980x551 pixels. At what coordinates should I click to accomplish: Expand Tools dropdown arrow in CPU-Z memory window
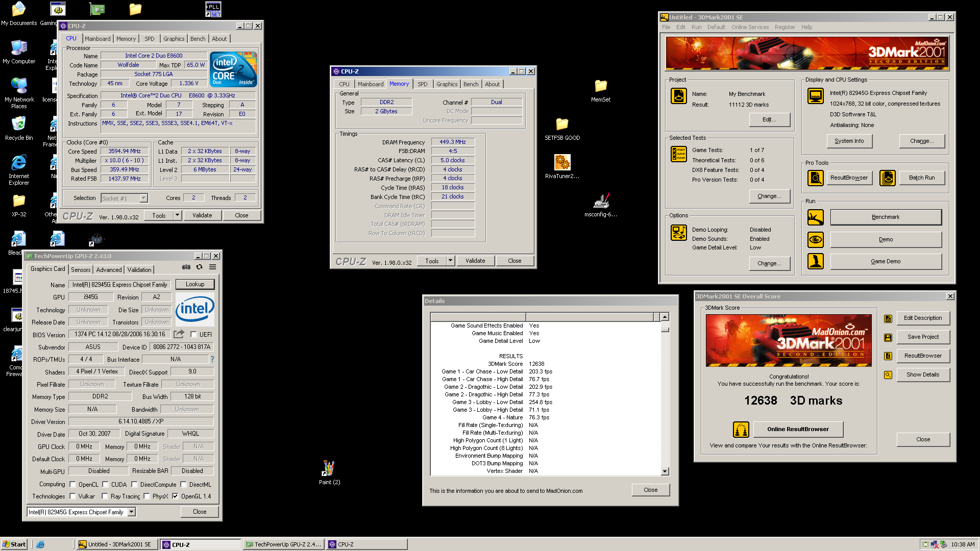pyautogui.click(x=450, y=261)
